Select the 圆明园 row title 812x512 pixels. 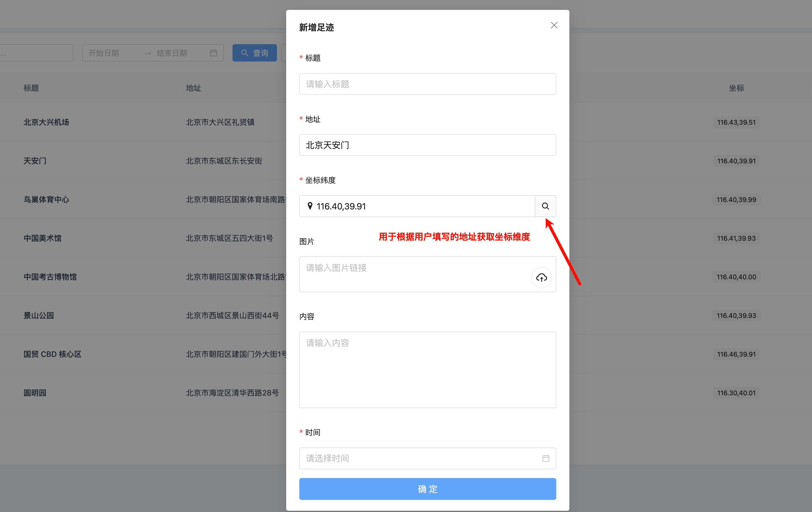(35, 393)
